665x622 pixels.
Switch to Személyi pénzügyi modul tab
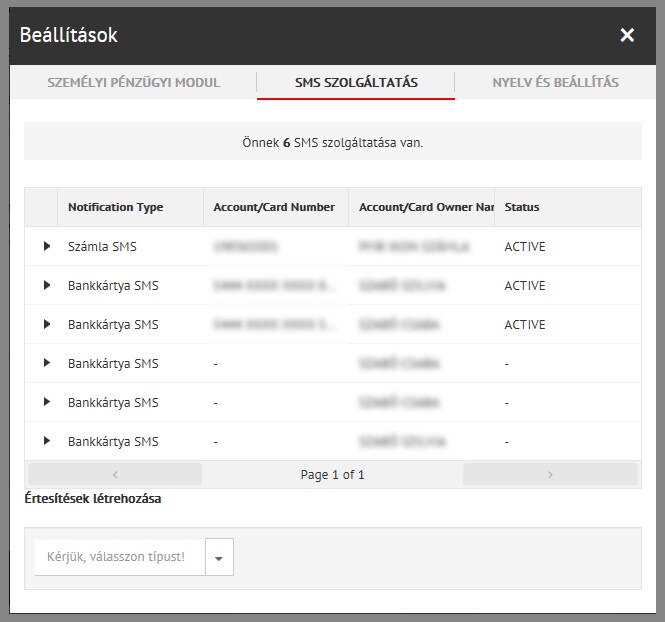134,83
